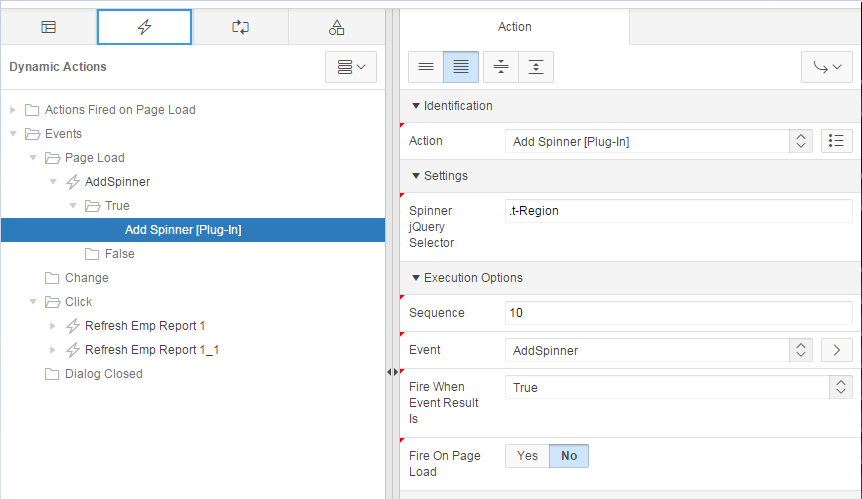The image size is (862, 499).
Task: Open the Go to Group menu
Action: coord(827,67)
